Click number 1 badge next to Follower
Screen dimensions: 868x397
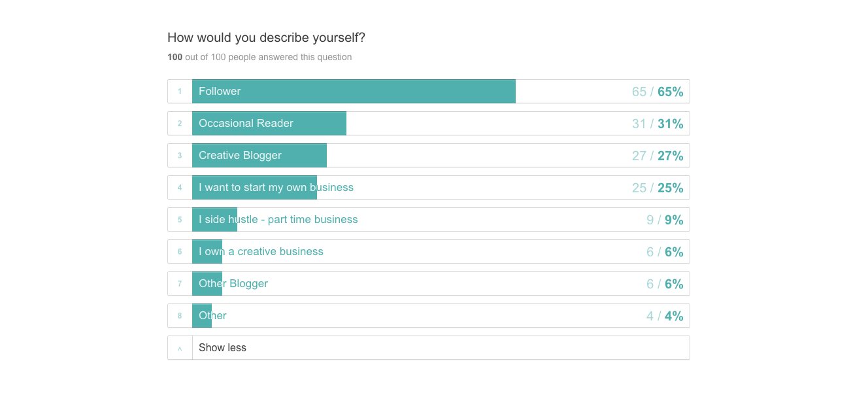coord(180,92)
